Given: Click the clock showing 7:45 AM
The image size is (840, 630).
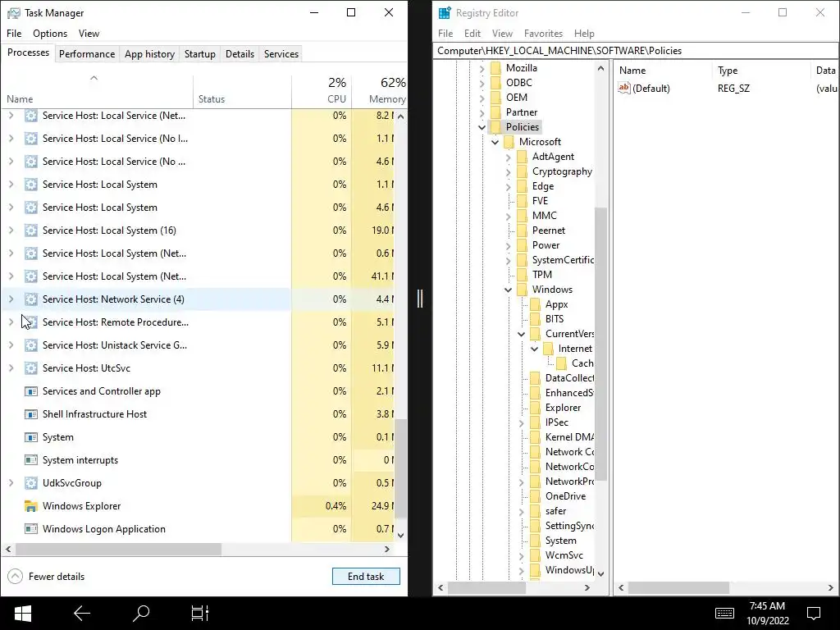Looking at the screenshot, I should click(767, 606).
